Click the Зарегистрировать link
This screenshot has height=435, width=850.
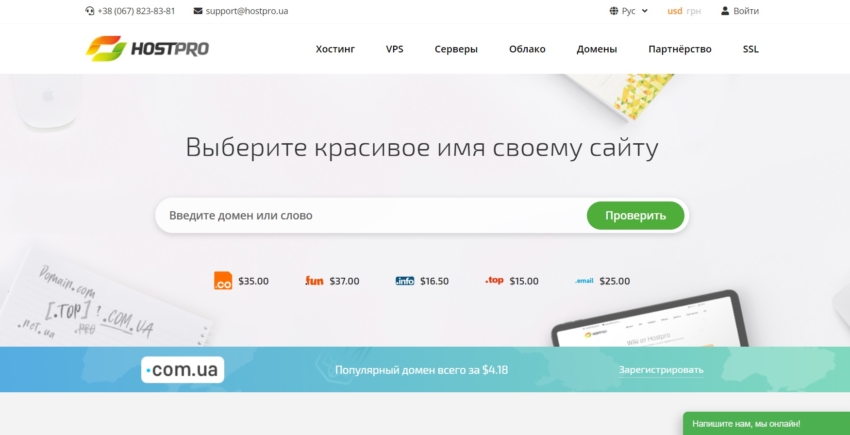click(661, 370)
